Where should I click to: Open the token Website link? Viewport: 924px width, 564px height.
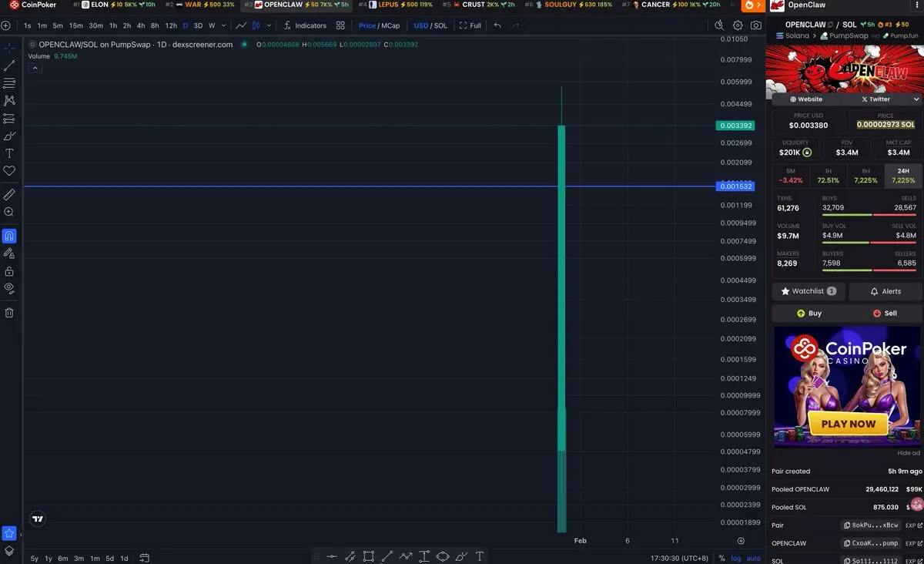pos(806,99)
